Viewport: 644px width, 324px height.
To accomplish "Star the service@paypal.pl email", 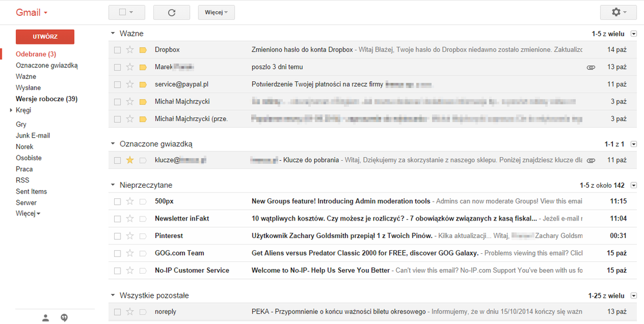I will (x=130, y=84).
